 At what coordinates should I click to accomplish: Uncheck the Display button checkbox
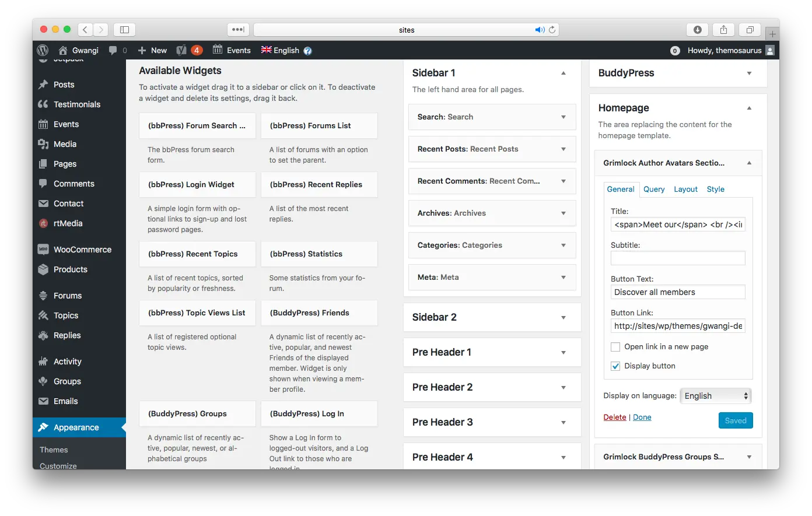click(x=615, y=366)
